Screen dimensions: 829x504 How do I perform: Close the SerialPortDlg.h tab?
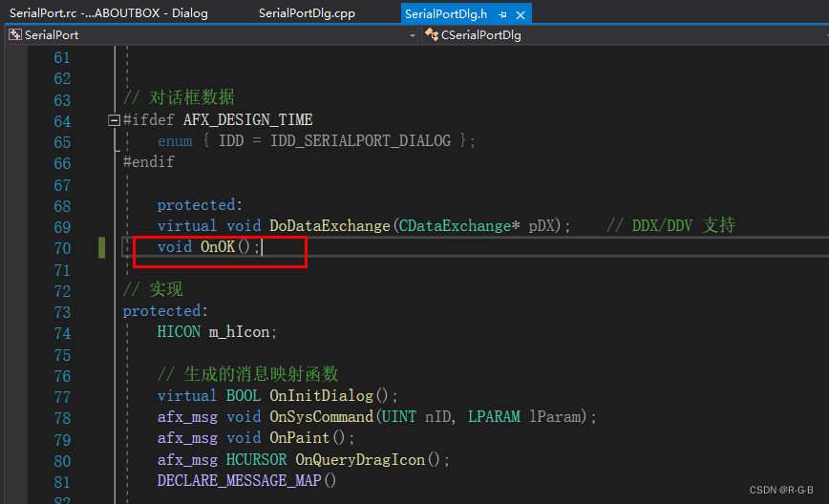coord(521,14)
